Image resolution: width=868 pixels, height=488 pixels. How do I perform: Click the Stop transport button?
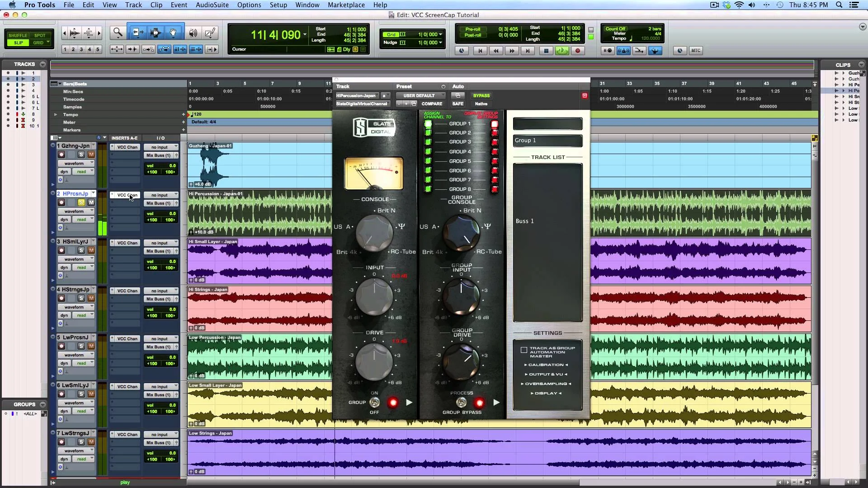tap(546, 51)
